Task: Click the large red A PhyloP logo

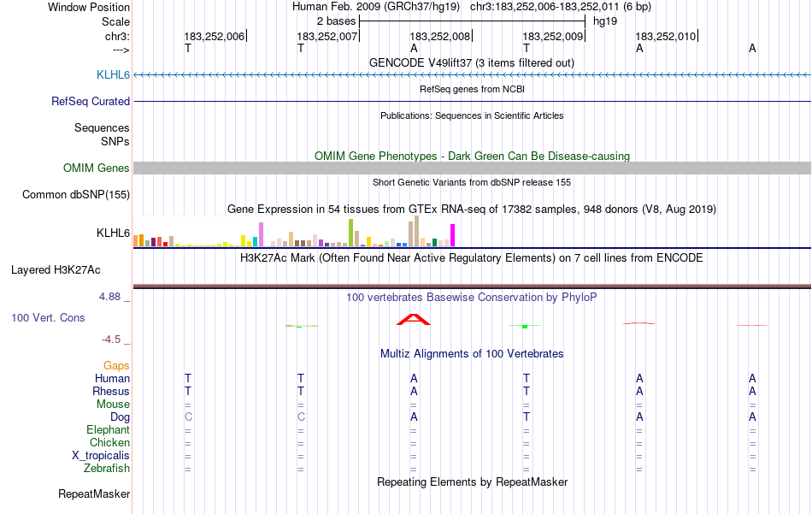Action: coord(413,319)
